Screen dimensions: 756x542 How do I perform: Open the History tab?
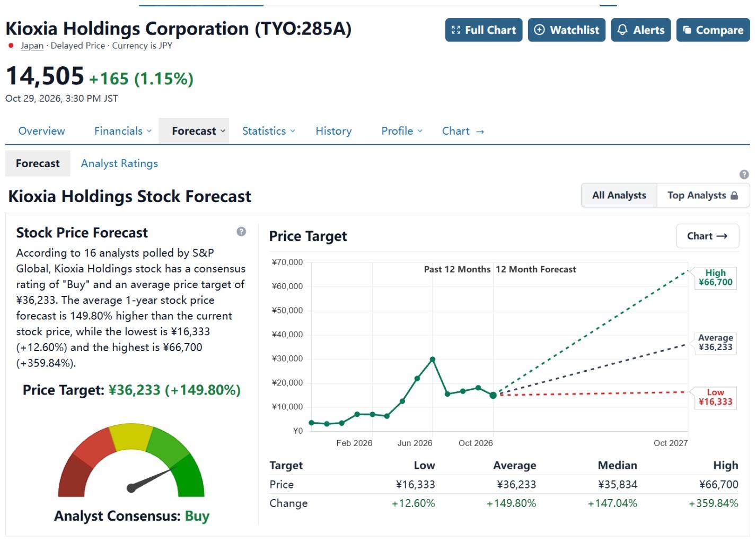[x=333, y=131]
